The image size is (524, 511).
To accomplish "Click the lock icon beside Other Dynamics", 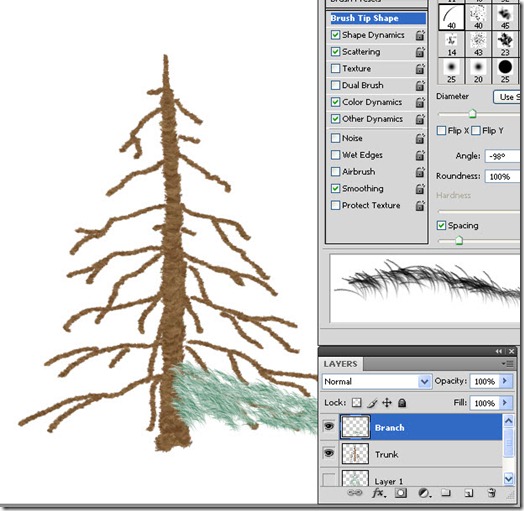I will pyautogui.click(x=420, y=119).
